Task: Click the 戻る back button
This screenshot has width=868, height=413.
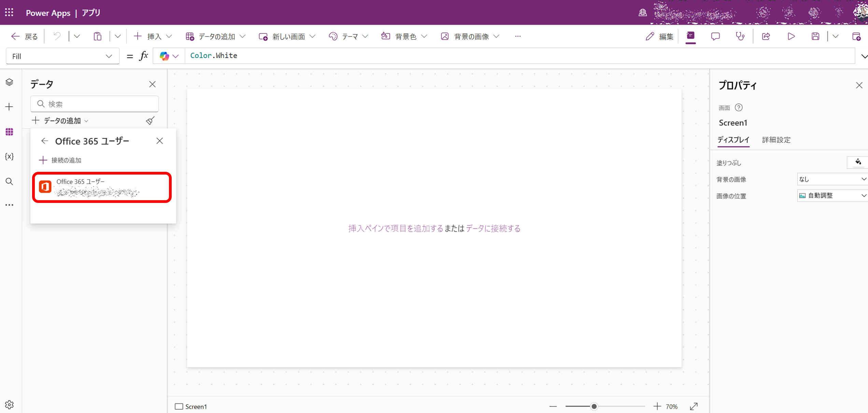Action: point(24,36)
